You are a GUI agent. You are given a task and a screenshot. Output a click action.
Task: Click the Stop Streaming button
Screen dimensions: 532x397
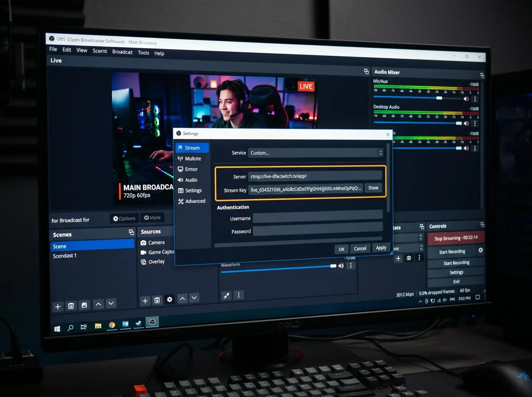pyautogui.click(x=456, y=238)
